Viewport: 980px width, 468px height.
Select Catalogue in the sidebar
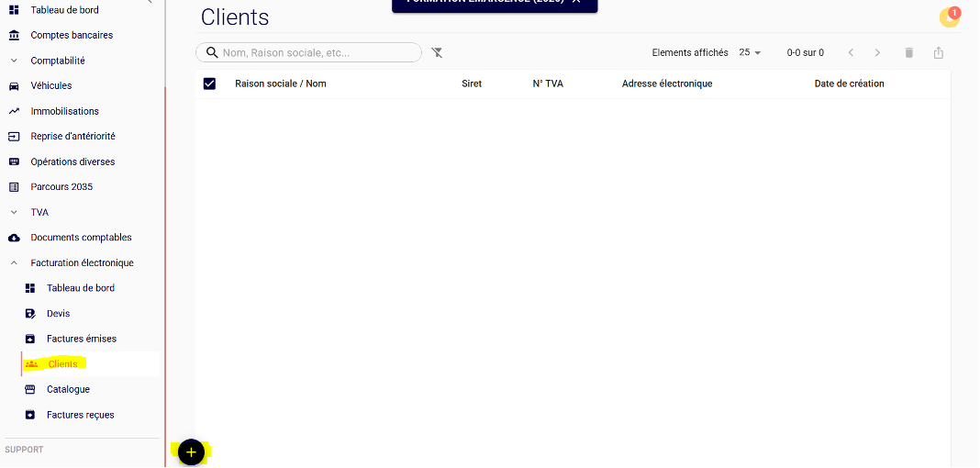(68, 389)
